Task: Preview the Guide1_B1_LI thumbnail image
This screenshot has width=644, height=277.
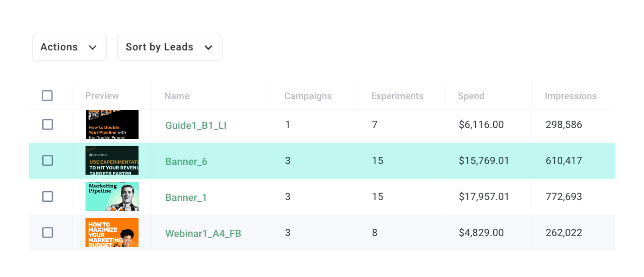Action: tap(112, 124)
